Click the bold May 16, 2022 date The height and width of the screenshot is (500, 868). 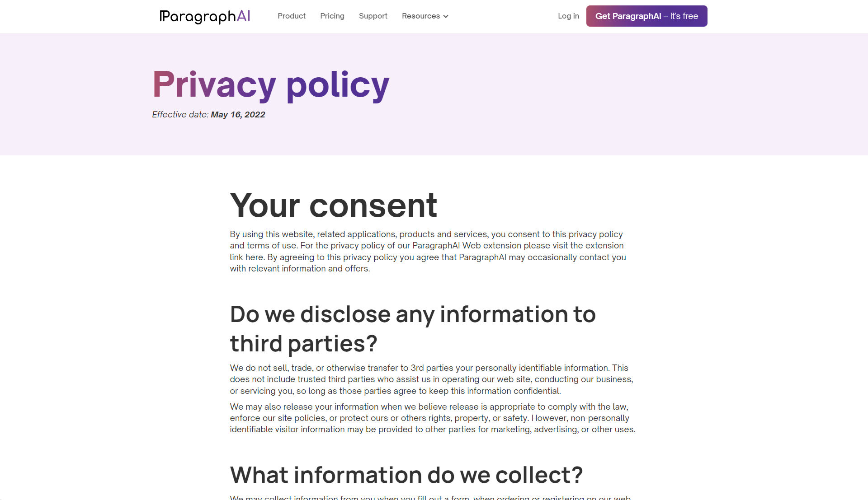tap(238, 115)
